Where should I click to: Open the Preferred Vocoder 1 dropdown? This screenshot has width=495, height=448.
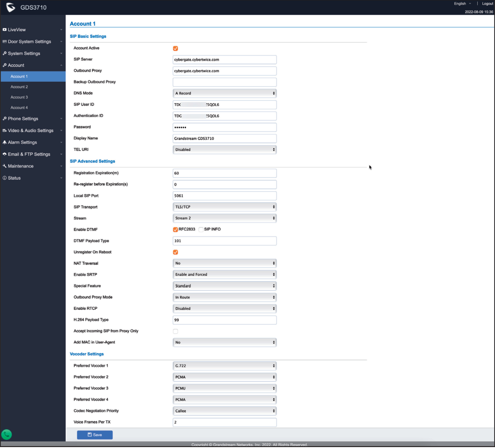(x=225, y=365)
